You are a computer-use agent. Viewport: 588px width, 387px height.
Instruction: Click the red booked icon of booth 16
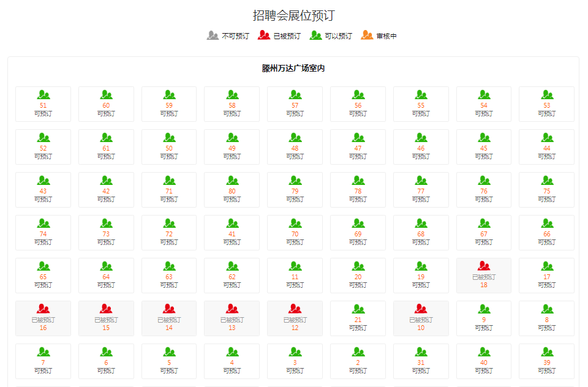[43, 309]
